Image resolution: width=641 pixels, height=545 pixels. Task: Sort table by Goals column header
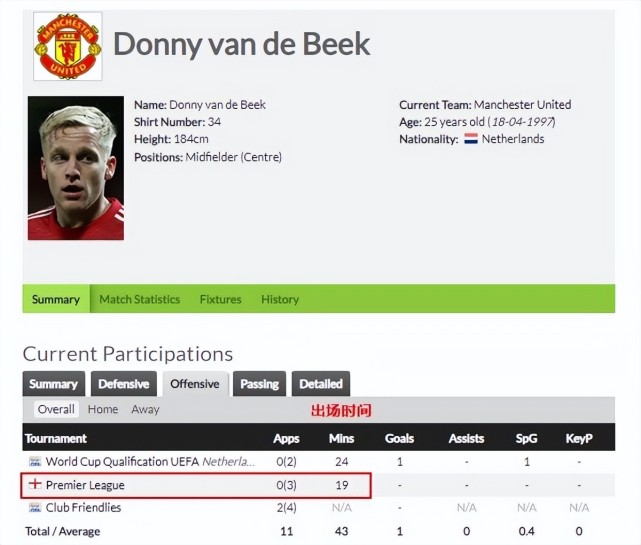pos(399,438)
